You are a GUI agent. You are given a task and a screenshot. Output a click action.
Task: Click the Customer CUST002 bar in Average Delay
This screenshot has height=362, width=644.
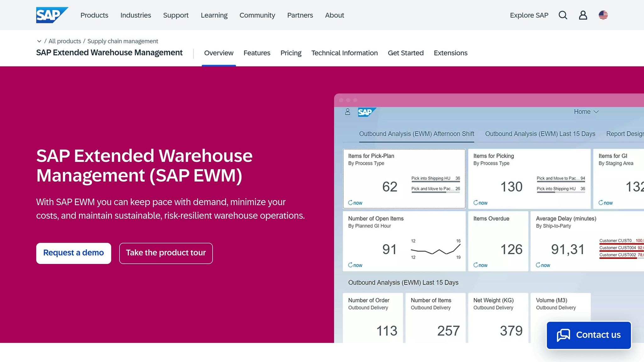coord(621,255)
